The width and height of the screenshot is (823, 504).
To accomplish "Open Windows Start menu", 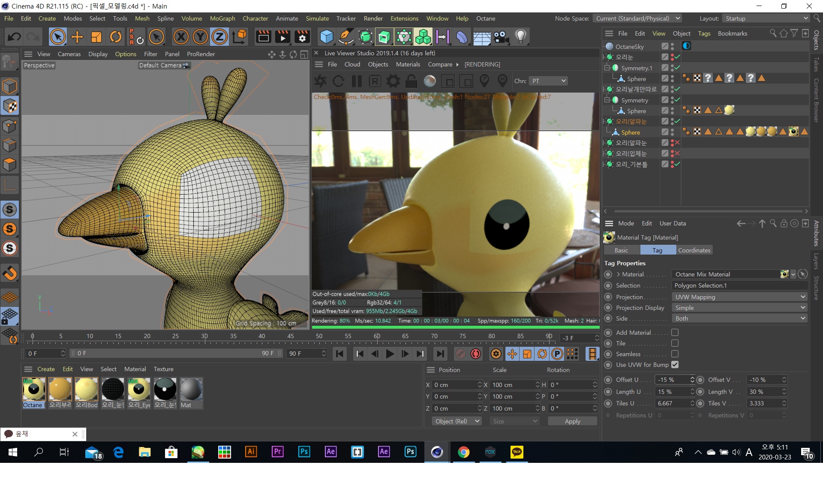I will coord(12,452).
